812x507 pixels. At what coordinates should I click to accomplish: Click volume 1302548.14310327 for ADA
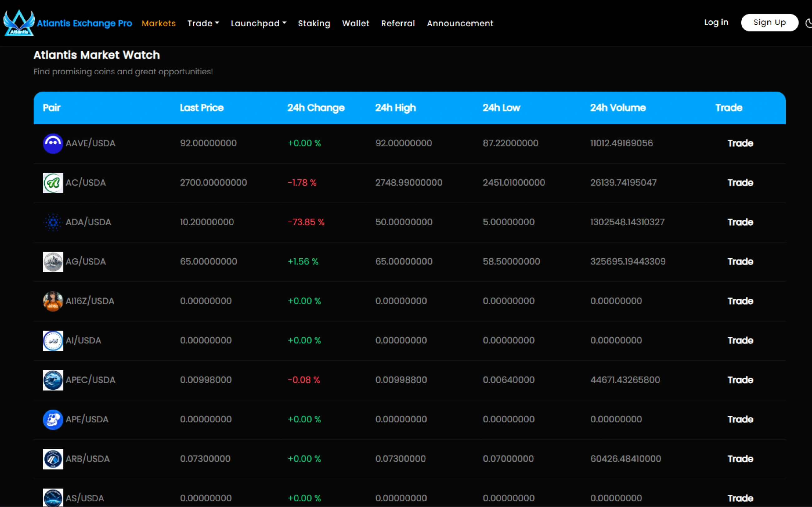click(x=627, y=222)
